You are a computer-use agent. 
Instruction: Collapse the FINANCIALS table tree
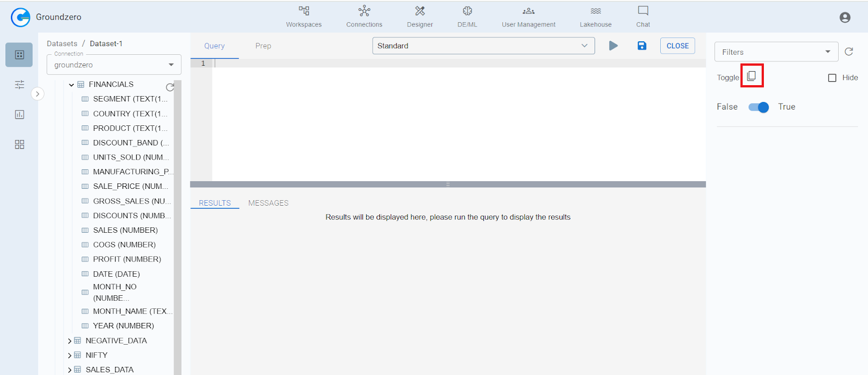[x=72, y=85]
